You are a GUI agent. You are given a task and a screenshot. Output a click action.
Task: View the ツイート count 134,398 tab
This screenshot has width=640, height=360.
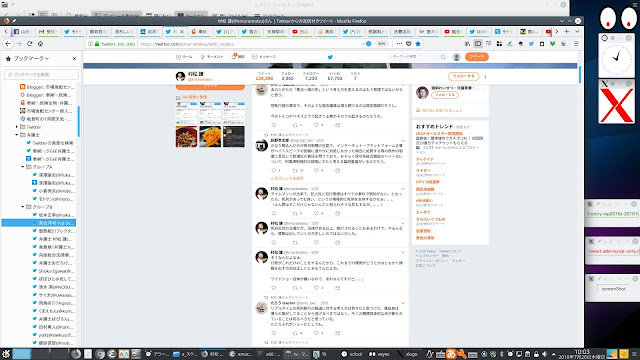click(264, 76)
